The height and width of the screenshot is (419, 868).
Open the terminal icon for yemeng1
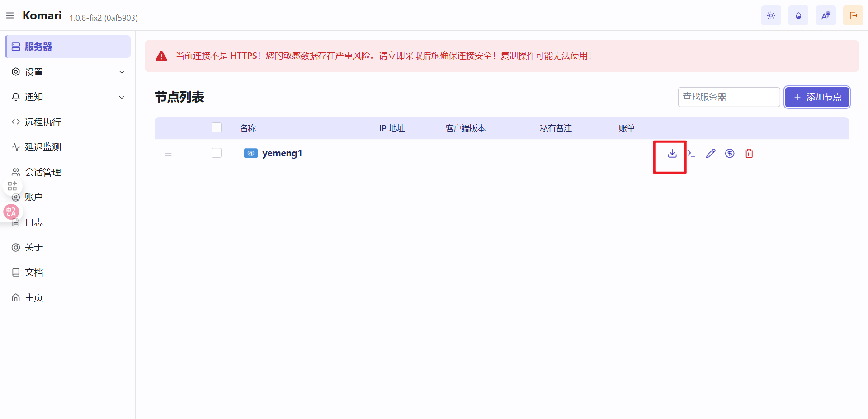point(691,154)
